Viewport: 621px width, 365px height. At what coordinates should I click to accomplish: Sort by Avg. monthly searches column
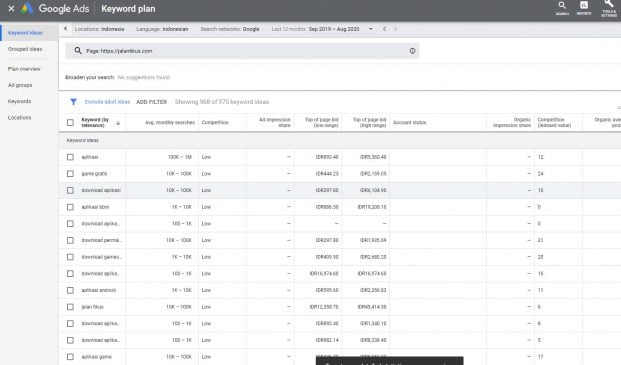click(x=170, y=123)
